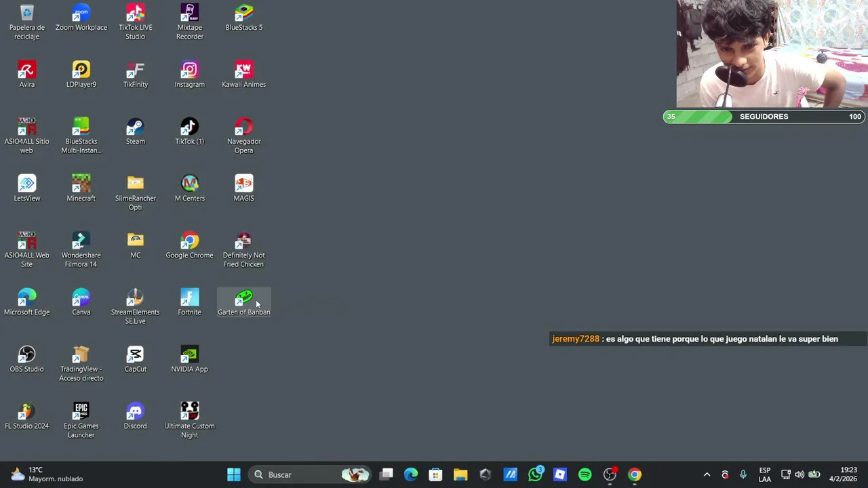
Task: Open File Explorer from the taskbar
Action: 460,474
